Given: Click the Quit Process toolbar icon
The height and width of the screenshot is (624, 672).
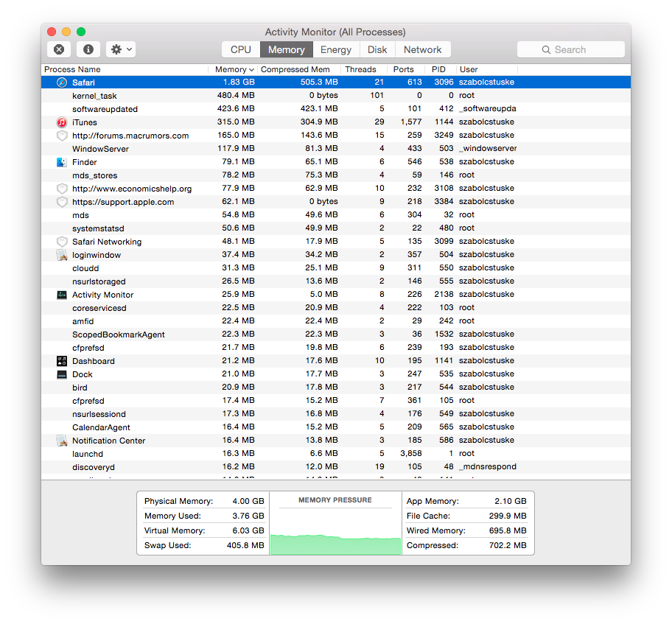Looking at the screenshot, I should (x=59, y=49).
